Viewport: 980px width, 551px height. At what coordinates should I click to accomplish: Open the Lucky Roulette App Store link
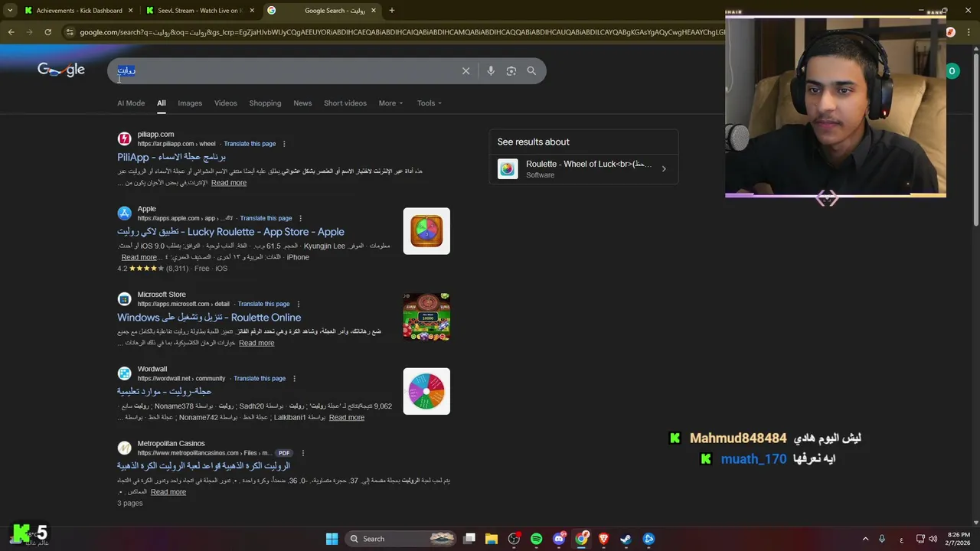tap(230, 232)
